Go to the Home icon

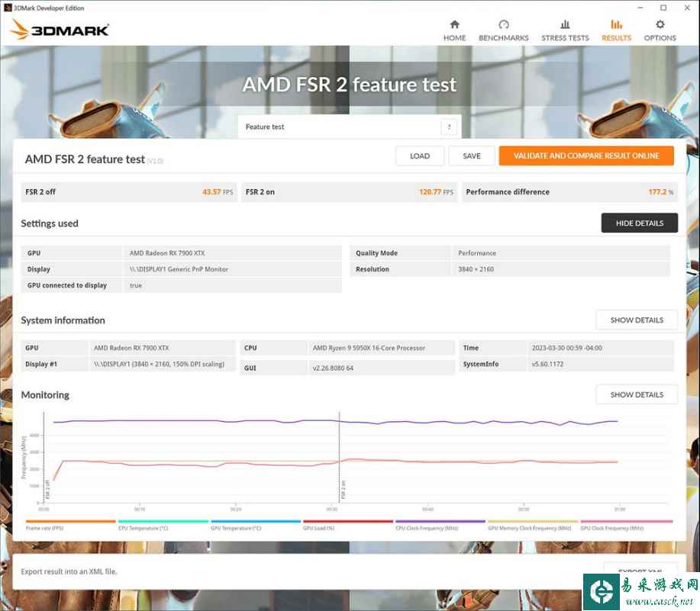point(454,24)
